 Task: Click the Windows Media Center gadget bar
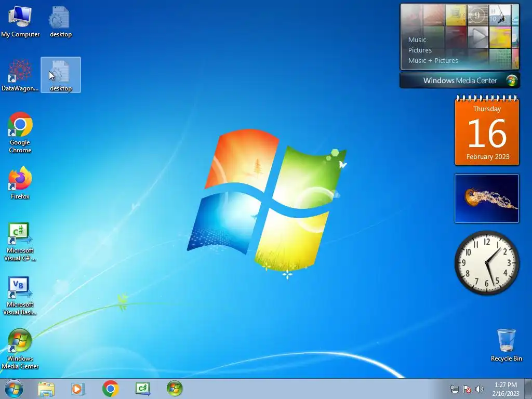pos(460,81)
